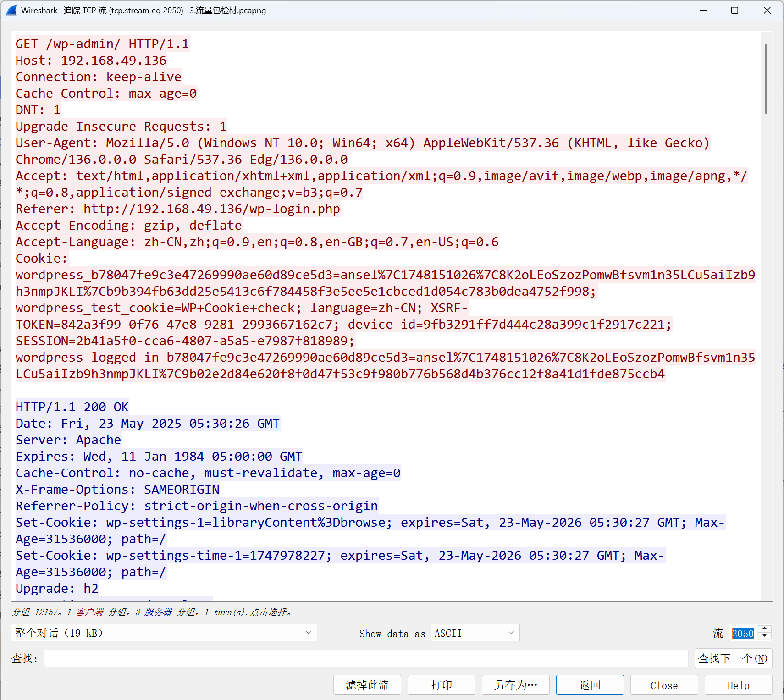Viewport: 784px width, 700px height.
Task: Click the 滤掉此流 filter out stream button
Action: point(367,685)
